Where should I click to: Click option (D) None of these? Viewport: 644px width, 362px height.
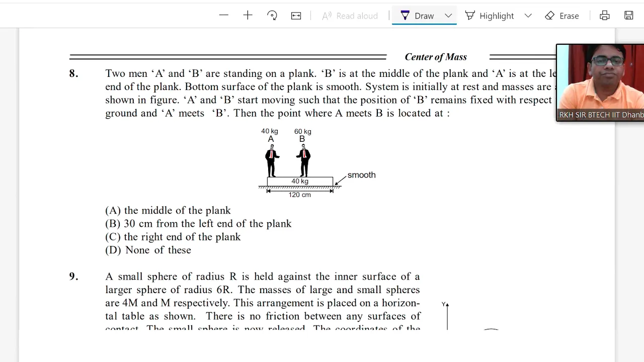pyautogui.click(x=148, y=250)
